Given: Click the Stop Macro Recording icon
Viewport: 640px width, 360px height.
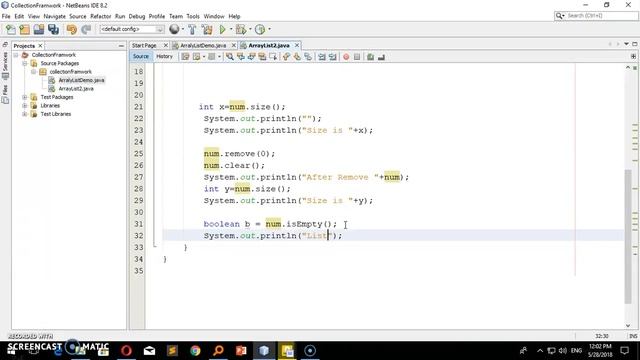Looking at the screenshot, I should click(x=357, y=57).
